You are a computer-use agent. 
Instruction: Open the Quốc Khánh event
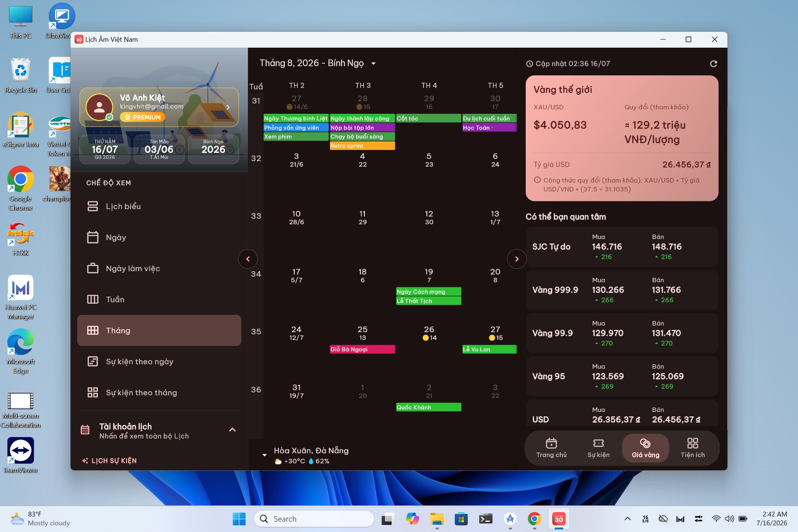(x=429, y=407)
